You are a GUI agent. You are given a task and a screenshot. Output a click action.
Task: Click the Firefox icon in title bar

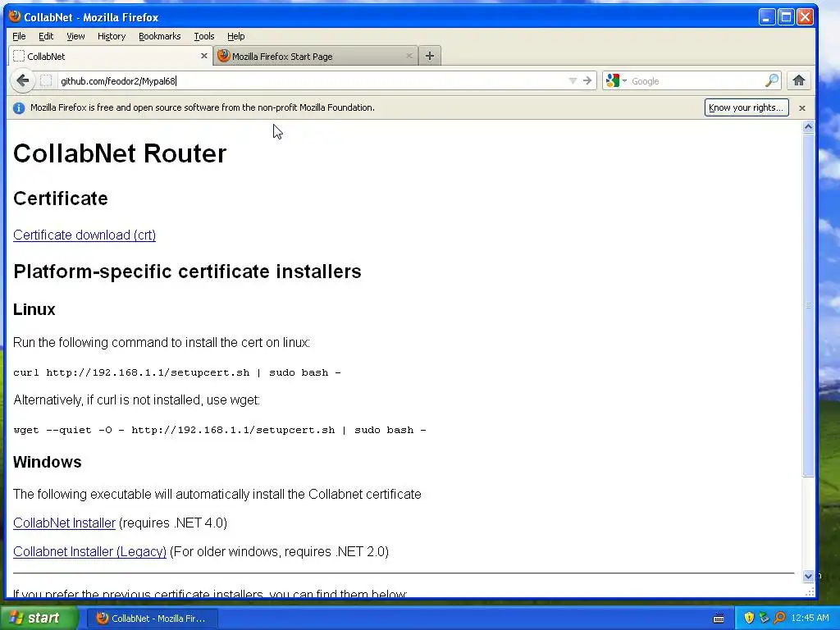pyautogui.click(x=15, y=16)
